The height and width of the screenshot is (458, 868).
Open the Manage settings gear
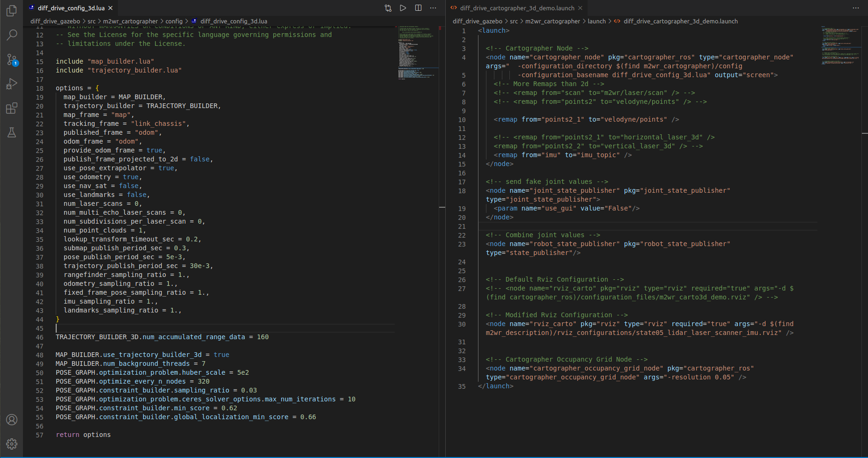pyautogui.click(x=12, y=443)
